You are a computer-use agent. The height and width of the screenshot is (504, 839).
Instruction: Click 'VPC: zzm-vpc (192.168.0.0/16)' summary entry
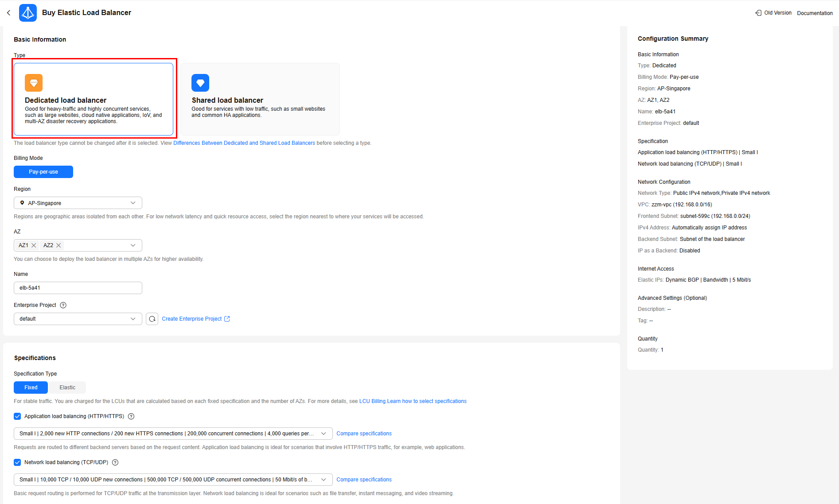[675, 205]
